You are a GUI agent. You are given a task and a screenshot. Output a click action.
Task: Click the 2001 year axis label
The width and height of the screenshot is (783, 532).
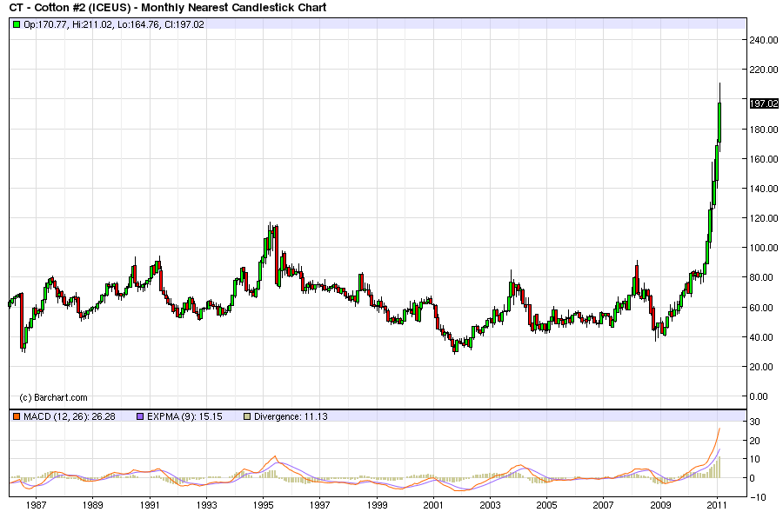click(x=433, y=505)
